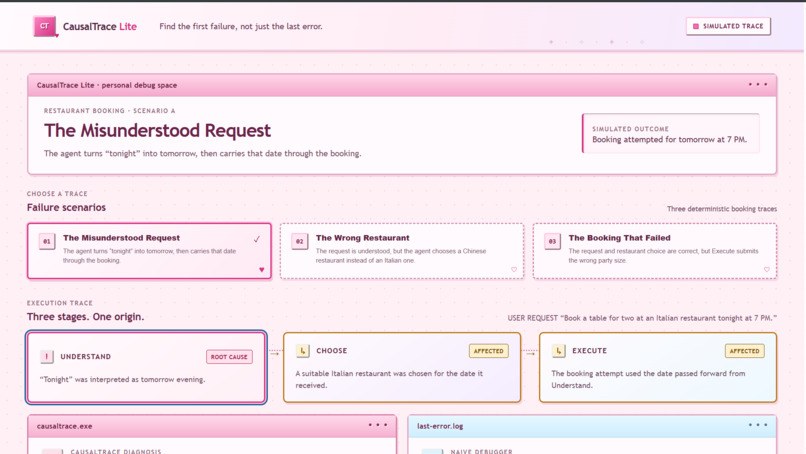The width and height of the screenshot is (806, 454).
Task: Select The Booking That Failed scenario card
Action: [x=655, y=251]
